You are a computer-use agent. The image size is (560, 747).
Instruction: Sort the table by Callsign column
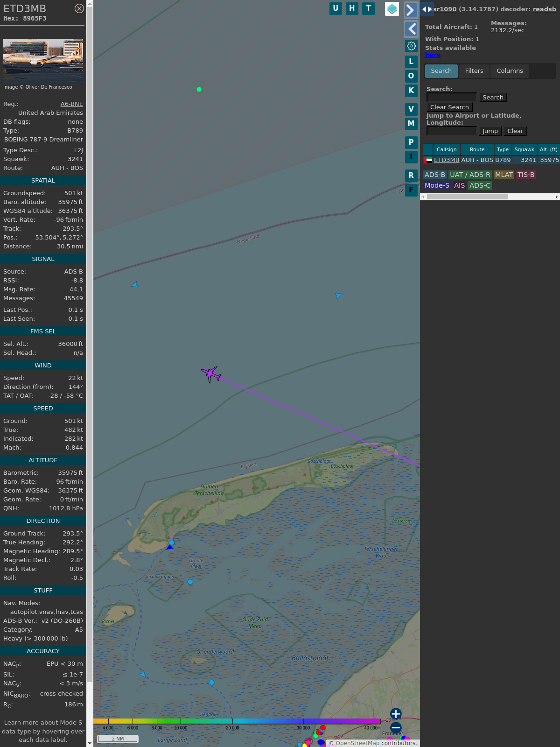(x=446, y=149)
